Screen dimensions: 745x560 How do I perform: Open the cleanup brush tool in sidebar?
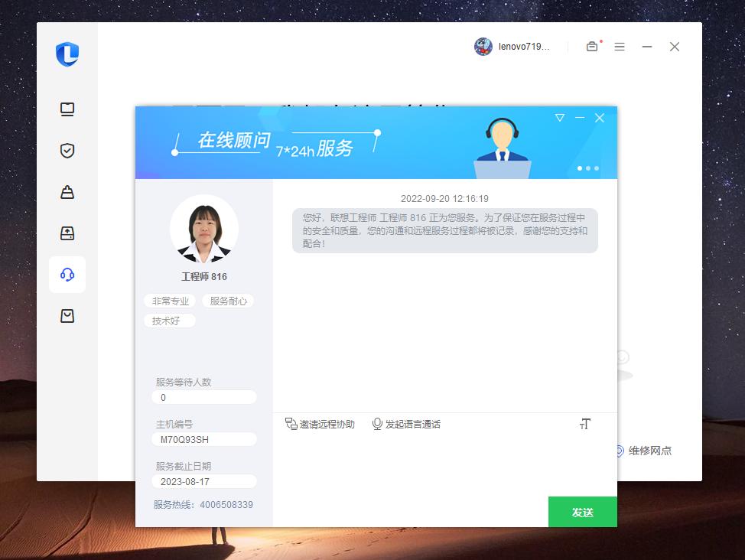pyautogui.click(x=67, y=192)
